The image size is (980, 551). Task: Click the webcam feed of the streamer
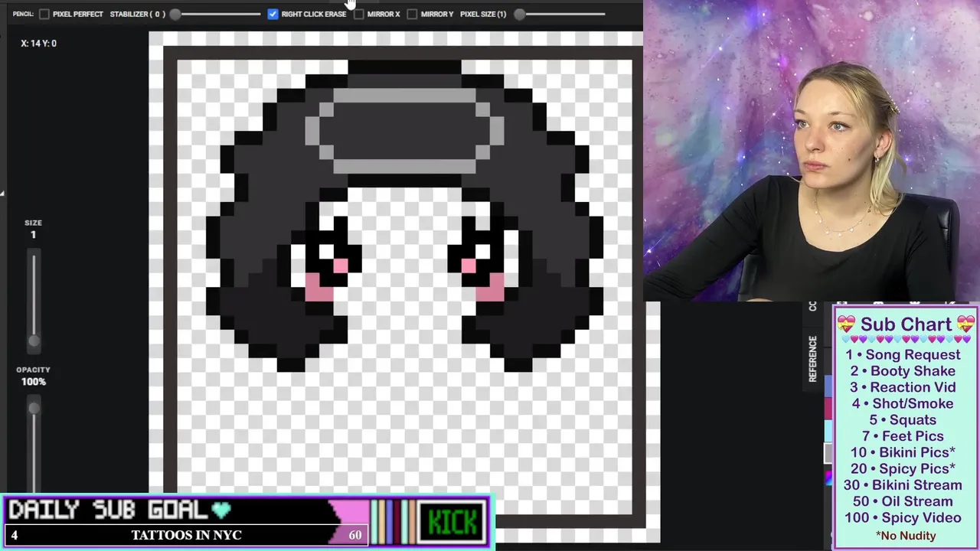coord(812,150)
